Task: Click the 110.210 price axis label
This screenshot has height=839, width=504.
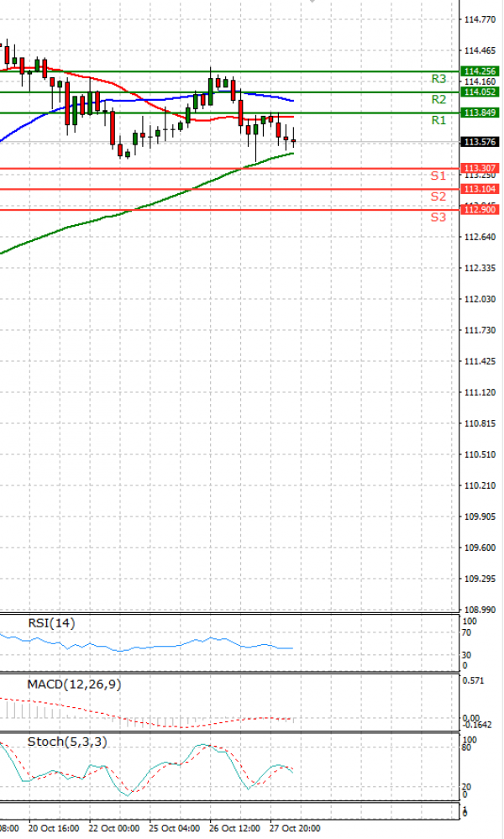Action: 480,486
